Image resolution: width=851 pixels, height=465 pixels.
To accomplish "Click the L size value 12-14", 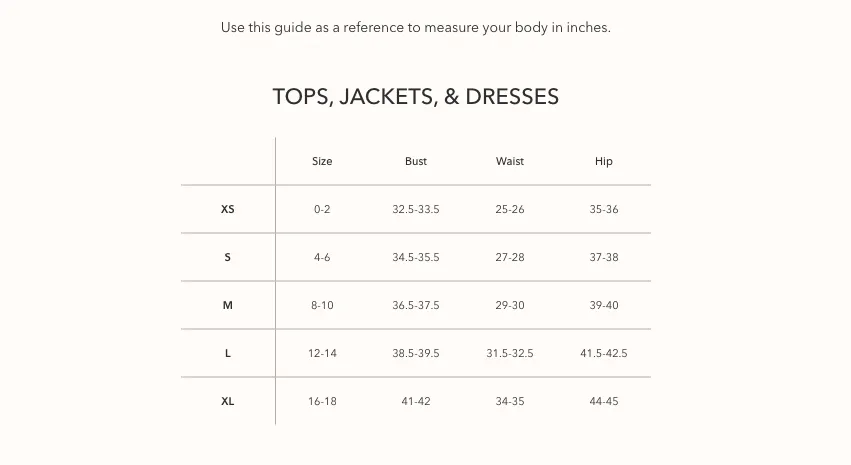I will (322, 353).
